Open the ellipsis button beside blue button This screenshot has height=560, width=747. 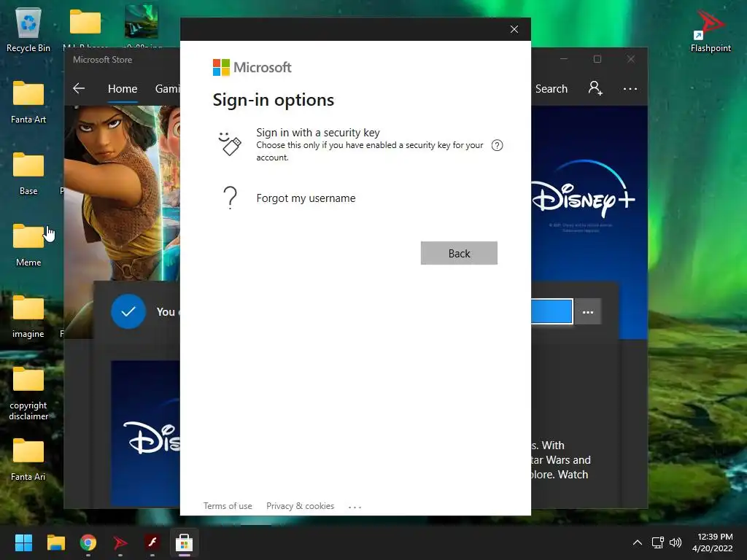point(588,312)
